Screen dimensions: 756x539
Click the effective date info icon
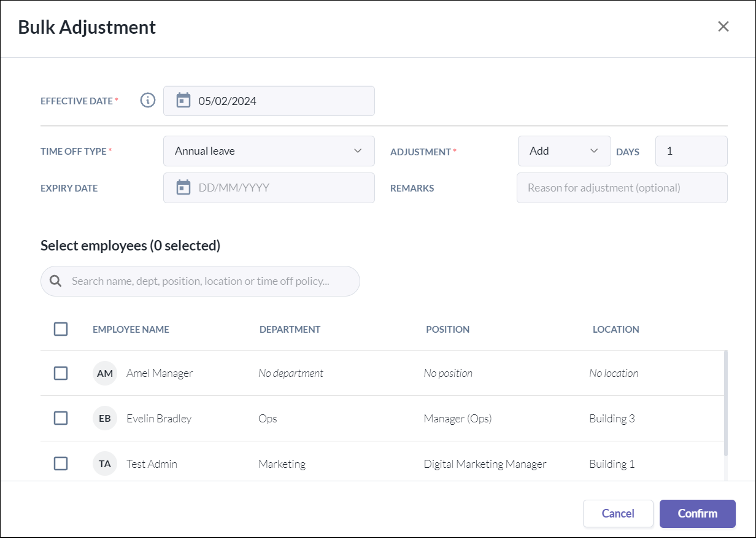coord(148,101)
